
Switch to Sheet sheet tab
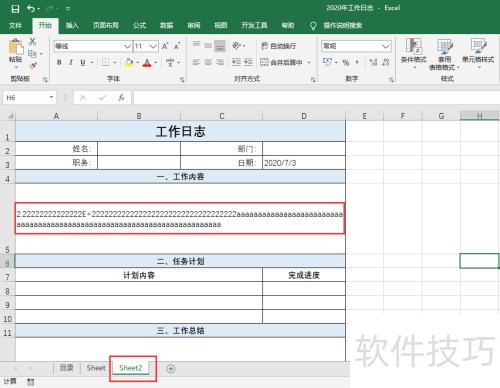click(x=96, y=368)
